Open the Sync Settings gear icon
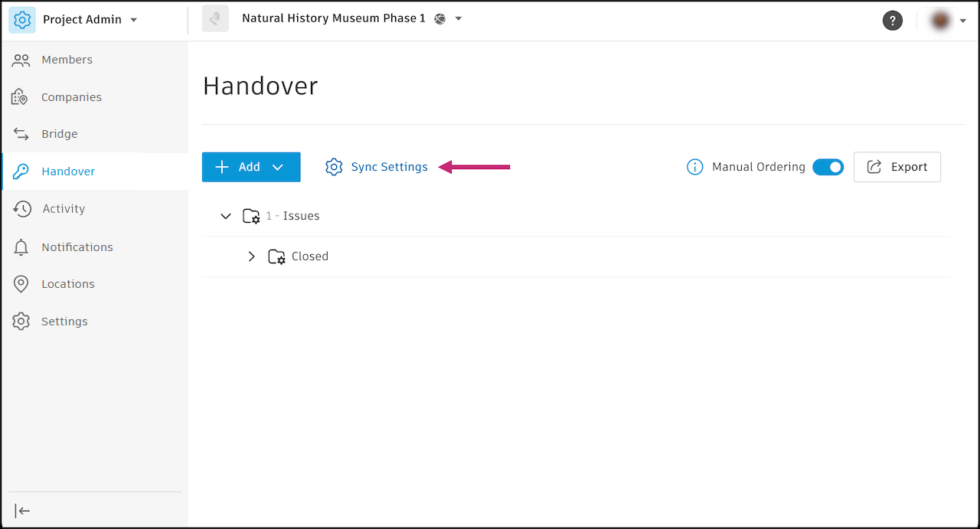The image size is (980, 529). (334, 166)
